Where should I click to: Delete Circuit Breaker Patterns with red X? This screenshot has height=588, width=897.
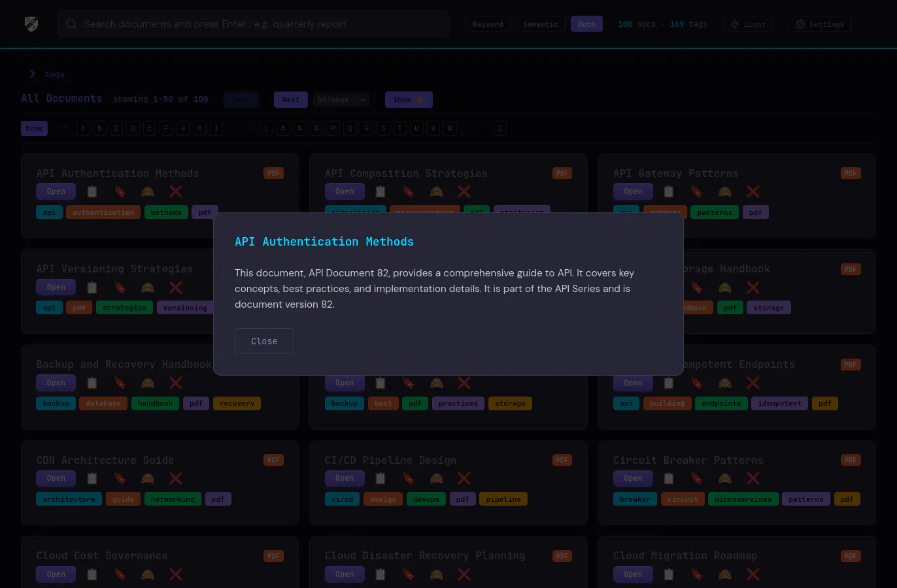click(753, 478)
